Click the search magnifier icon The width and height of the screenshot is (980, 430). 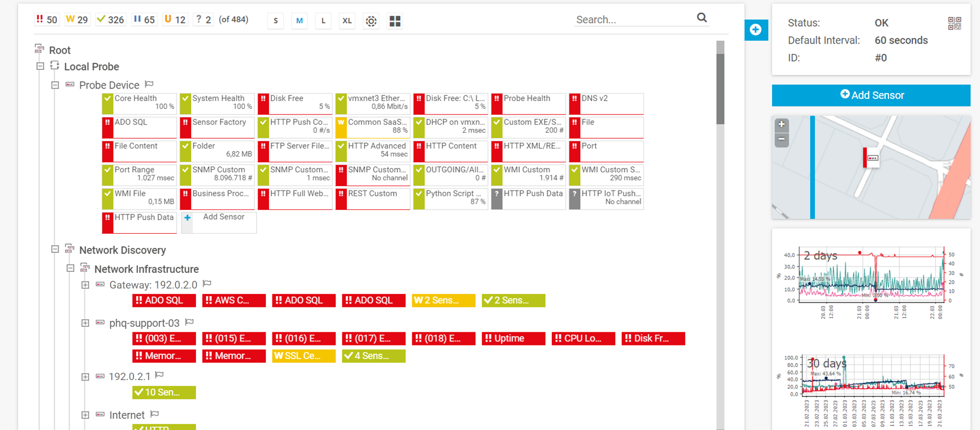point(702,18)
